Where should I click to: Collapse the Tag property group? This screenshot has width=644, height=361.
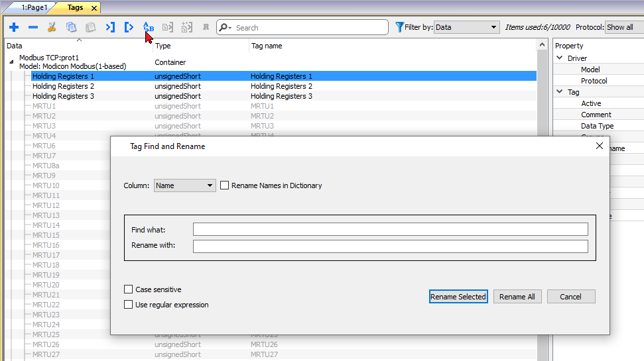tap(559, 92)
